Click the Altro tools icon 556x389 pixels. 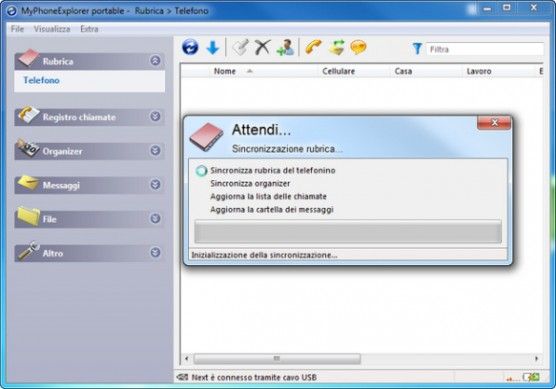(28, 250)
